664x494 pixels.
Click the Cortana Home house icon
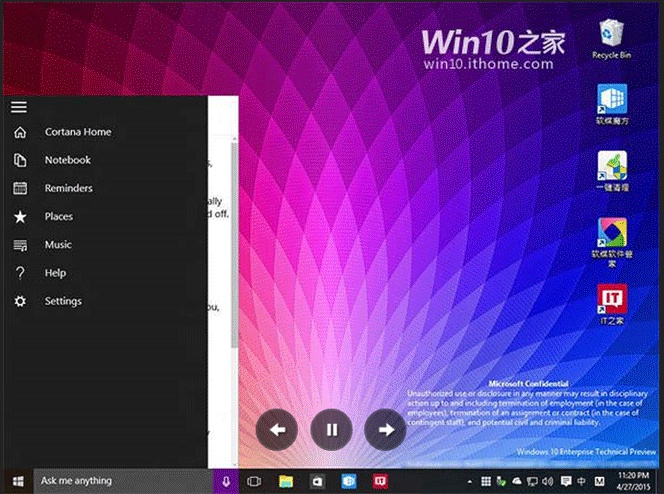click(20, 132)
